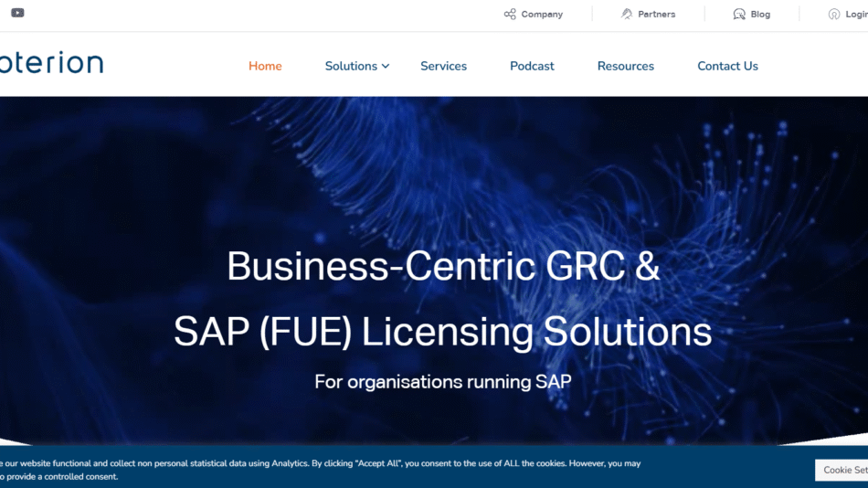Viewport: 868px width, 488px height.
Task: Expand the Solutions dropdown chevron
Action: tap(386, 67)
